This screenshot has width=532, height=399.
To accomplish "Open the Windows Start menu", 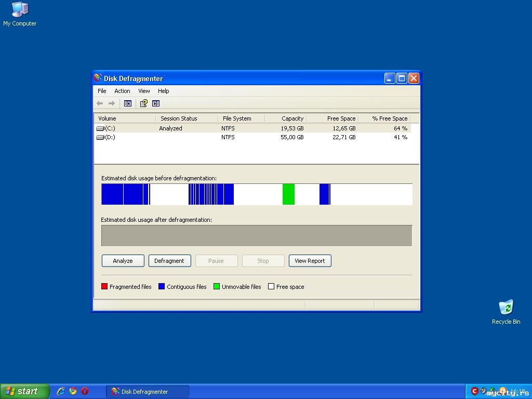I will click(x=24, y=391).
